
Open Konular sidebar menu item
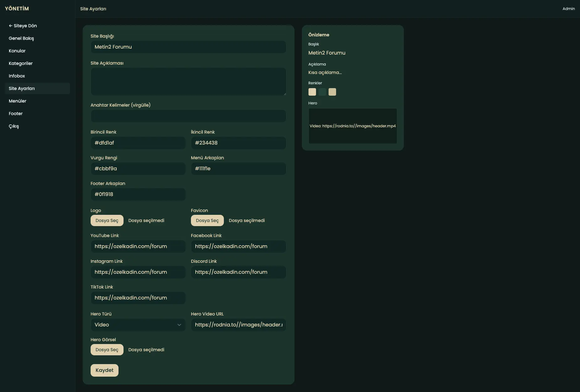click(x=17, y=51)
